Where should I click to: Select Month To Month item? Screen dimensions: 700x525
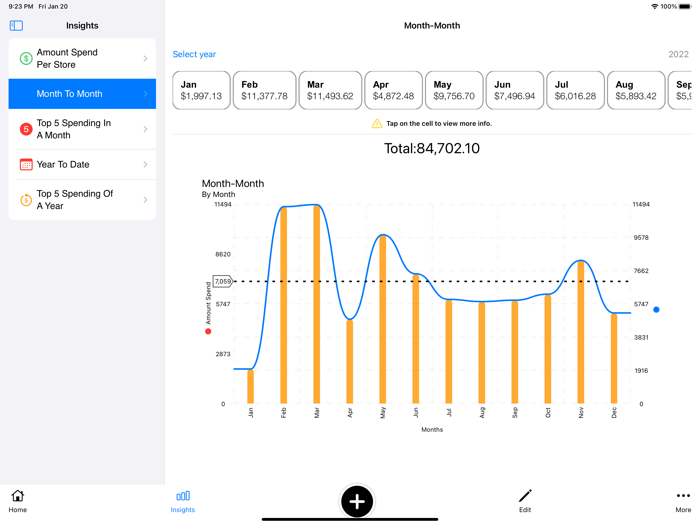(x=82, y=94)
